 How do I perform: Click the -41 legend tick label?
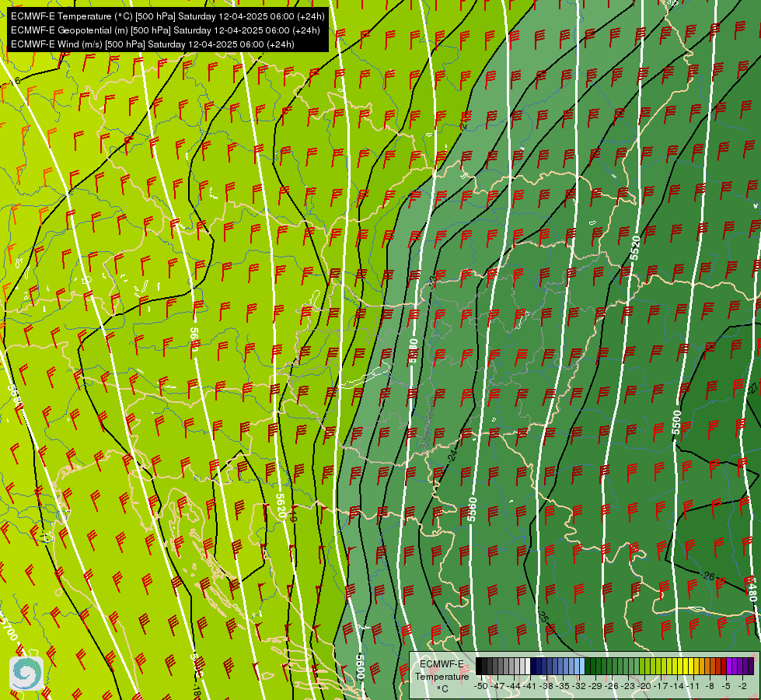[x=530, y=686]
